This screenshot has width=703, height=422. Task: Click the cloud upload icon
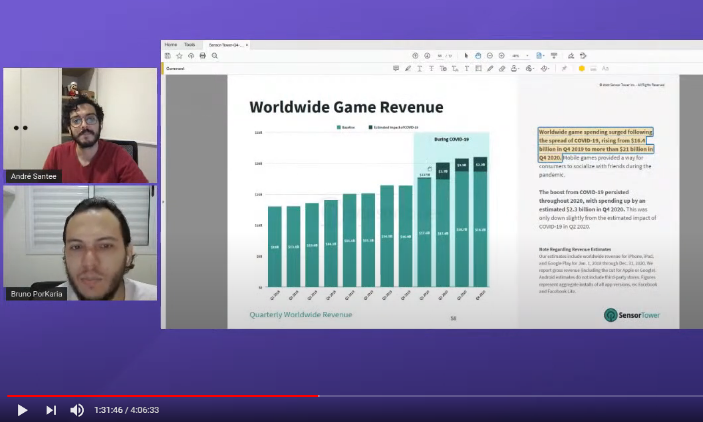(x=191, y=56)
